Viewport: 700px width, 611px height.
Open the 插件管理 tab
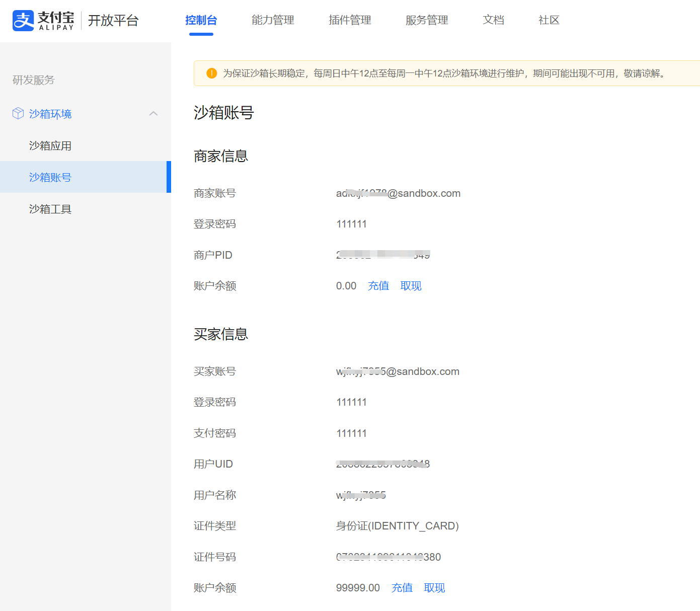coord(350,20)
